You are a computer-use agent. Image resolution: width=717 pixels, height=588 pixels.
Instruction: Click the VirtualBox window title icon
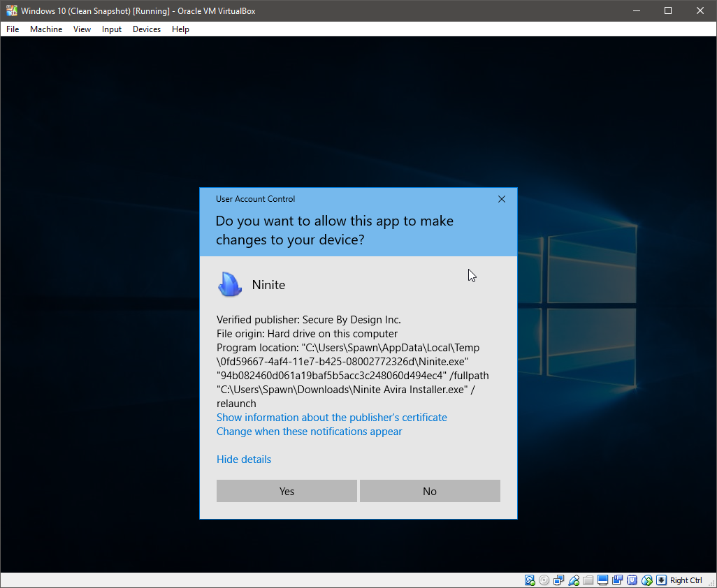(11, 10)
